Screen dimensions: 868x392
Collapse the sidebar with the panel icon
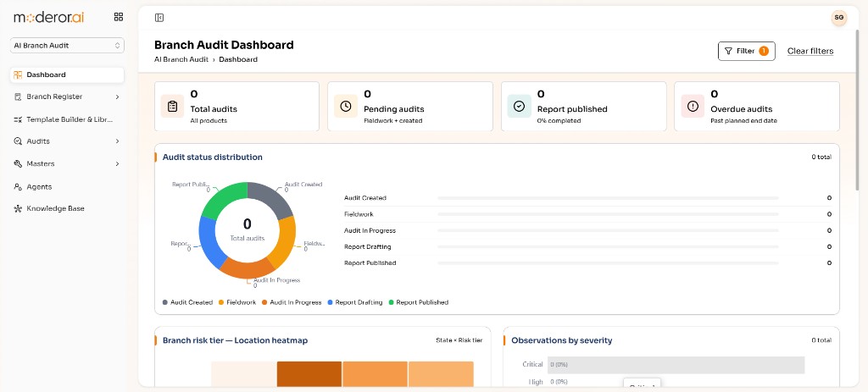click(159, 18)
